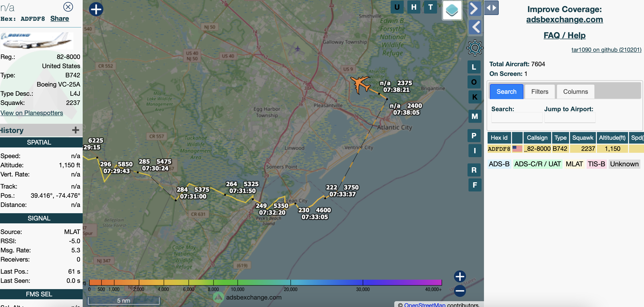The width and height of the screenshot is (644, 307).
Task: Open the FAQ / Help link
Action: click(564, 35)
